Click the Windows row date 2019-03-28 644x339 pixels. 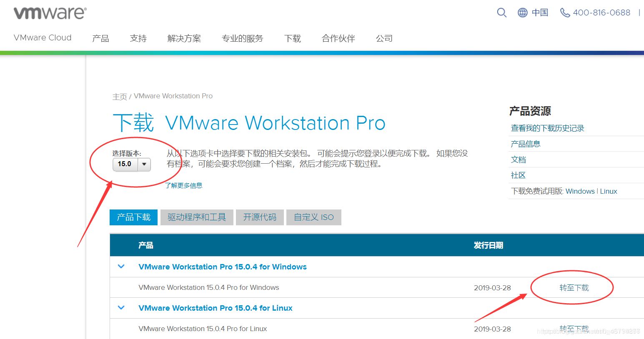click(492, 288)
